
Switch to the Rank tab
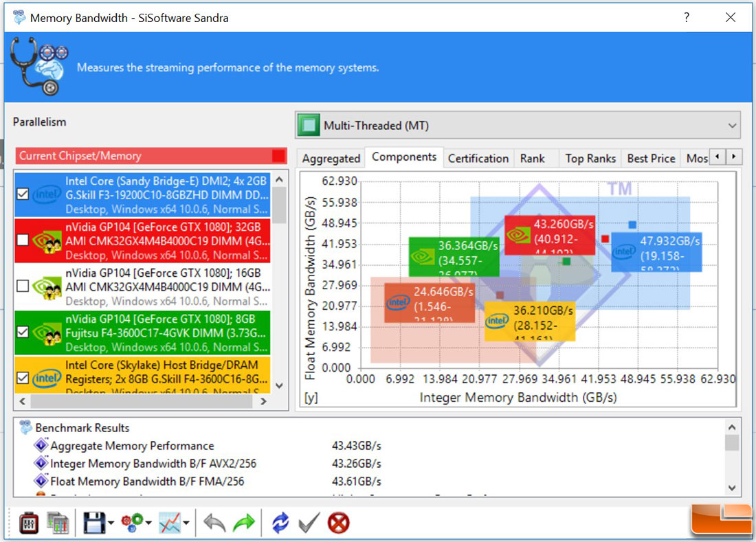click(532, 159)
